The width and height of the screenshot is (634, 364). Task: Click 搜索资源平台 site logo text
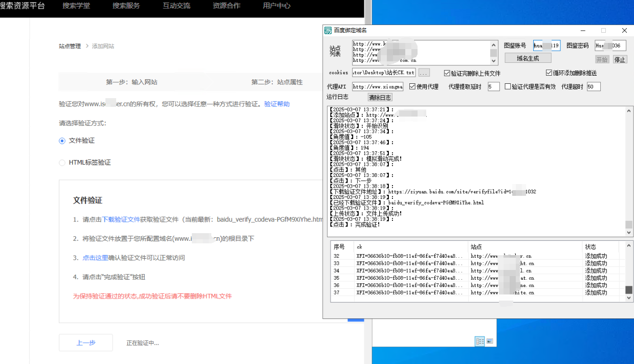[x=22, y=6]
